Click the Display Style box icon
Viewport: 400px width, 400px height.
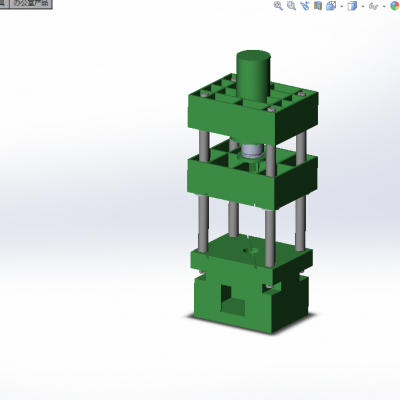pos(352,6)
